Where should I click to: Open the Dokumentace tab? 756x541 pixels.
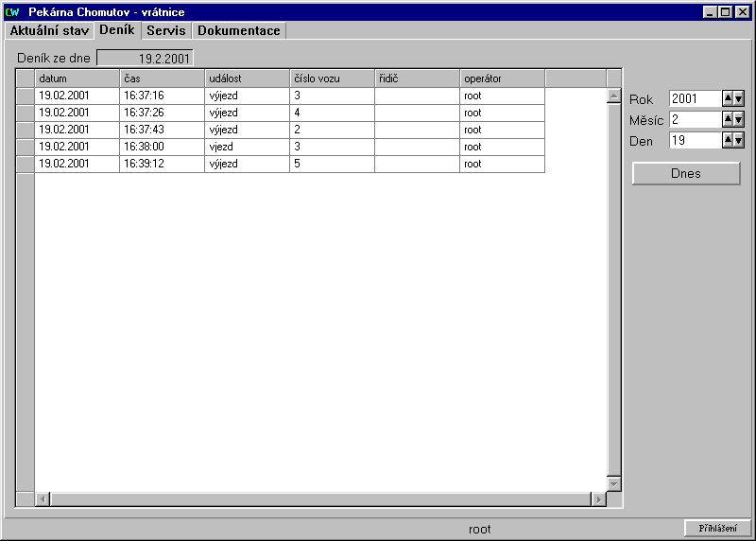click(x=238, y=30)
